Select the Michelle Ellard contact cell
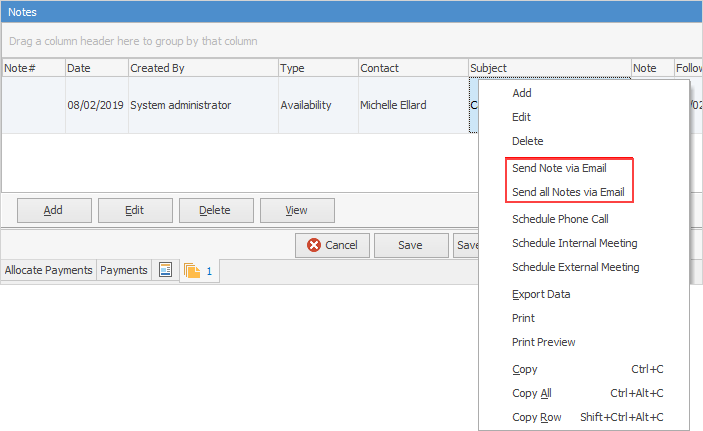703x431 pixels. [413, 105]
